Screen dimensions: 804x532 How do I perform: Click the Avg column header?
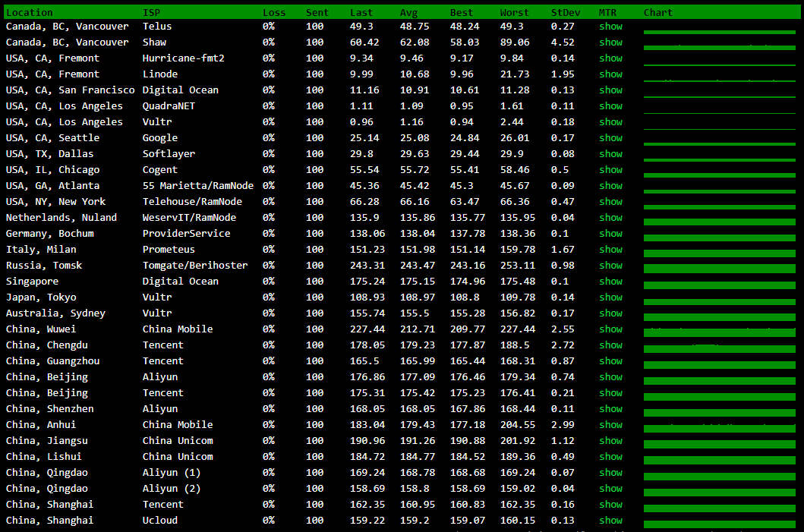tap(408, 12)
